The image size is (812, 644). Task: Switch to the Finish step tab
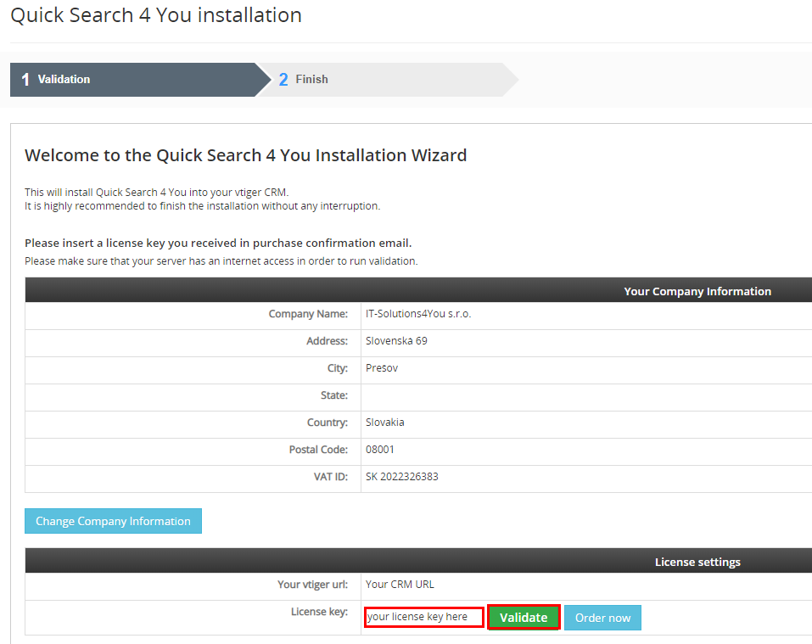(386, 80)
